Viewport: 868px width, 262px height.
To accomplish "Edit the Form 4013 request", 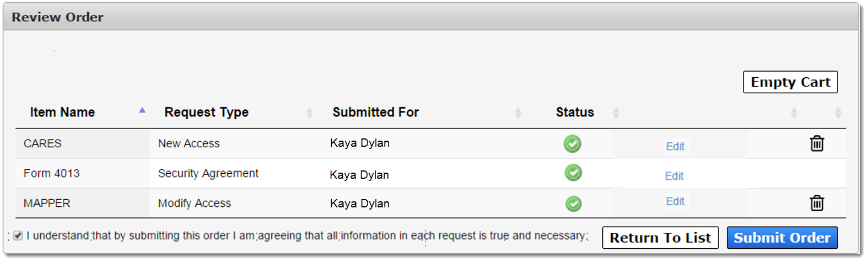I will tap(674, 176).
